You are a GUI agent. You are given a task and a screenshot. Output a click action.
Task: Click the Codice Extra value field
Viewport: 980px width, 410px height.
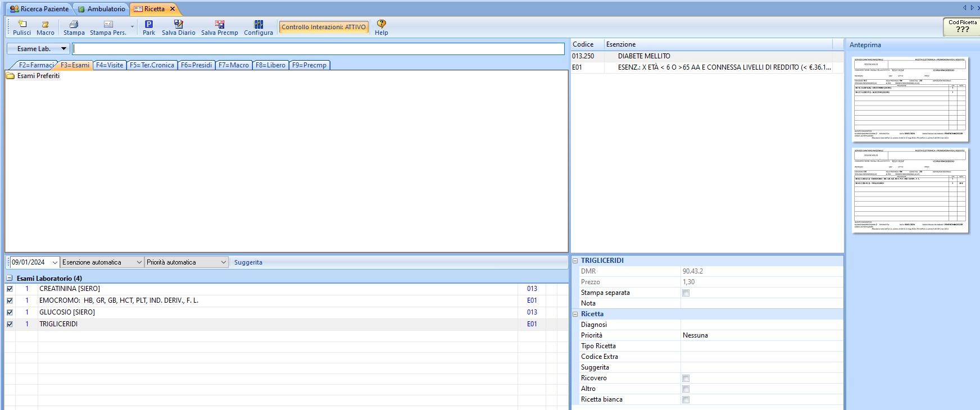click(761, 357)
